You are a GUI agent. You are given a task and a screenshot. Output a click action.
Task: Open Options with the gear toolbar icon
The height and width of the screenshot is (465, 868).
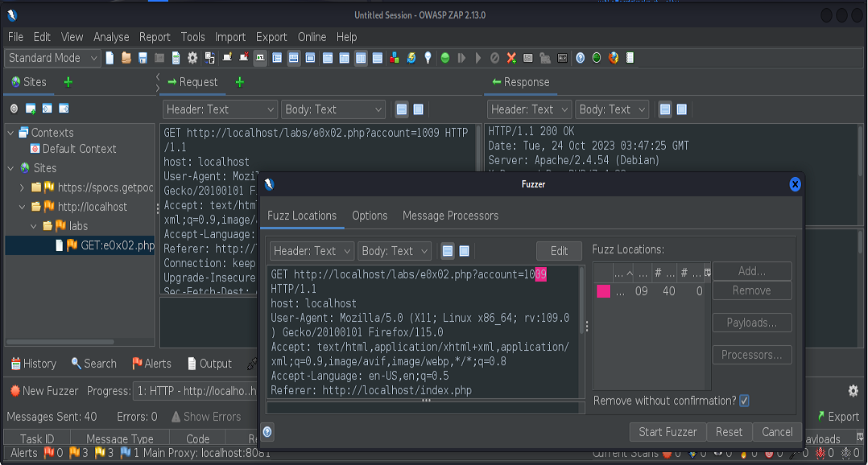pos(192,58)
